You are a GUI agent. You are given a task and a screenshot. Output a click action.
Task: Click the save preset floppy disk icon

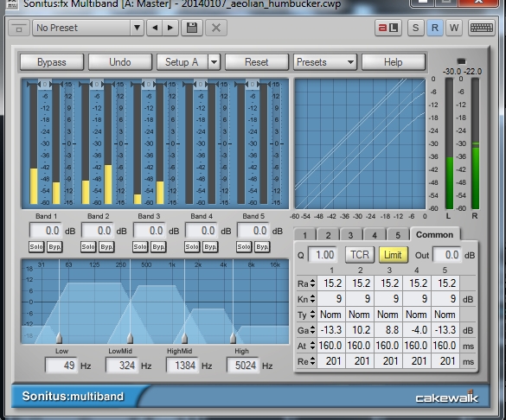point(192,28)
